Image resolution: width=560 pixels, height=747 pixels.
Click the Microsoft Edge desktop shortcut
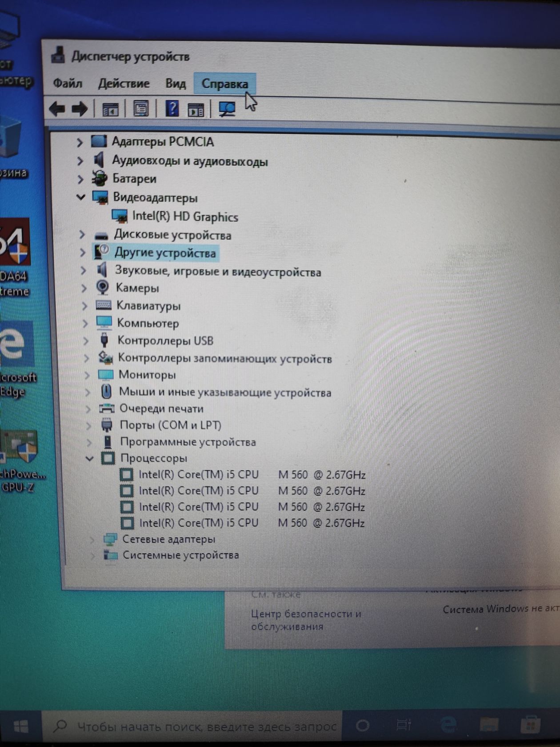[x=18, y=359]
